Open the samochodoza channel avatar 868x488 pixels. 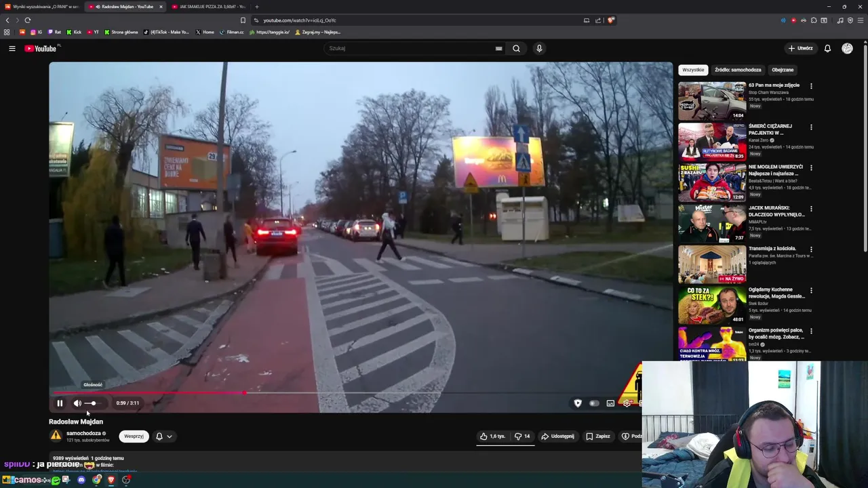pyautogui.click(x=56, y=436)
